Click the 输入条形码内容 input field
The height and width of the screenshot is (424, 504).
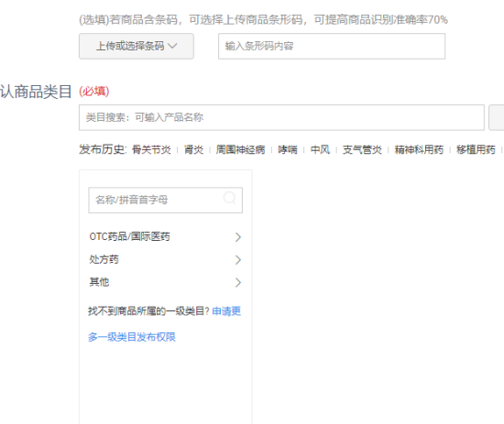(332, 47)
